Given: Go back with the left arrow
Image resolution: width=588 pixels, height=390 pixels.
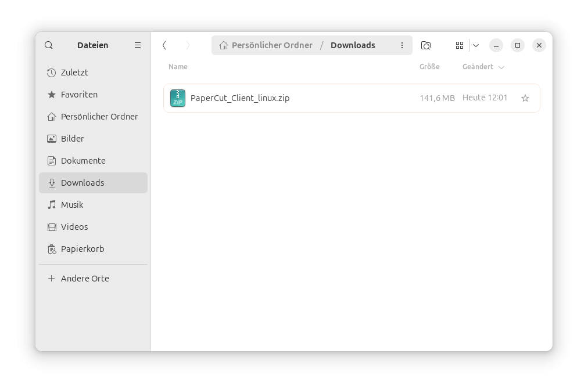Looking at the screenshot, I should point(164,45).
